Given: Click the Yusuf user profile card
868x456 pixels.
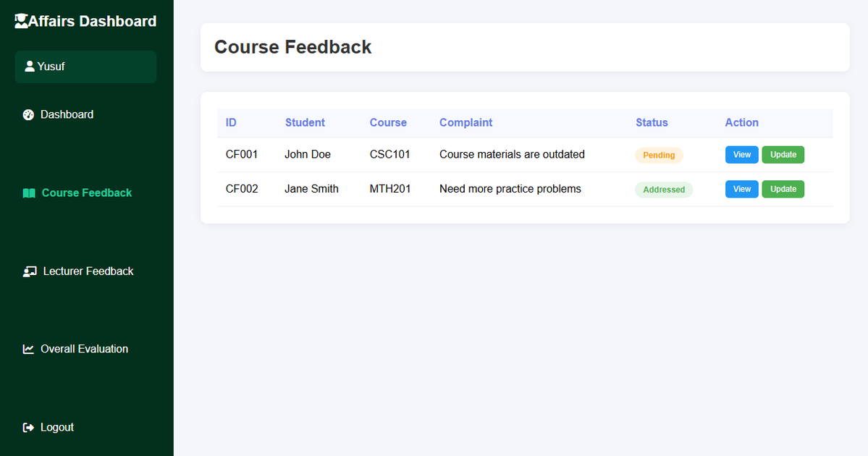Looking at the screenshot, I should (x=86, y=67).
